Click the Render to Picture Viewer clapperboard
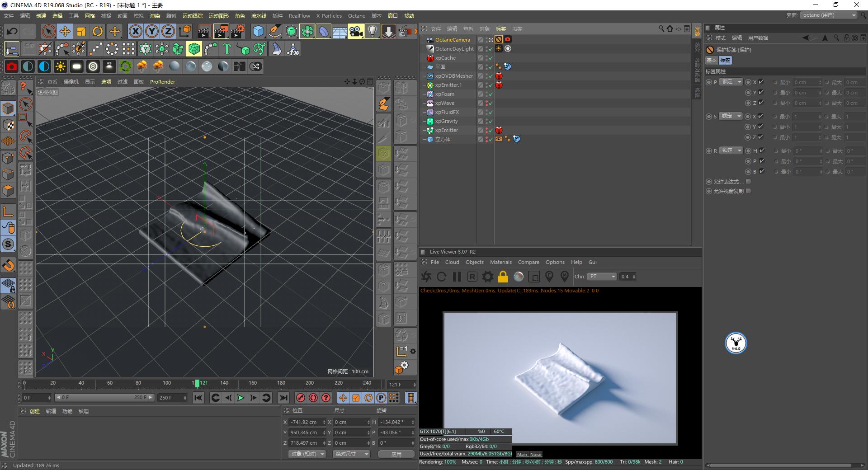Viewport: 868px width, 470px height. click(221, 31)
